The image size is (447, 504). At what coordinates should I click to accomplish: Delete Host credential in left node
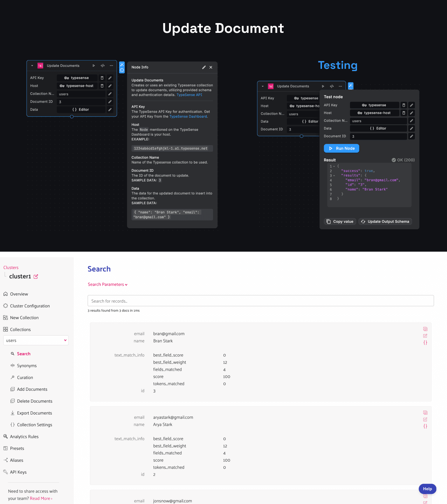(x=102, y=86)
